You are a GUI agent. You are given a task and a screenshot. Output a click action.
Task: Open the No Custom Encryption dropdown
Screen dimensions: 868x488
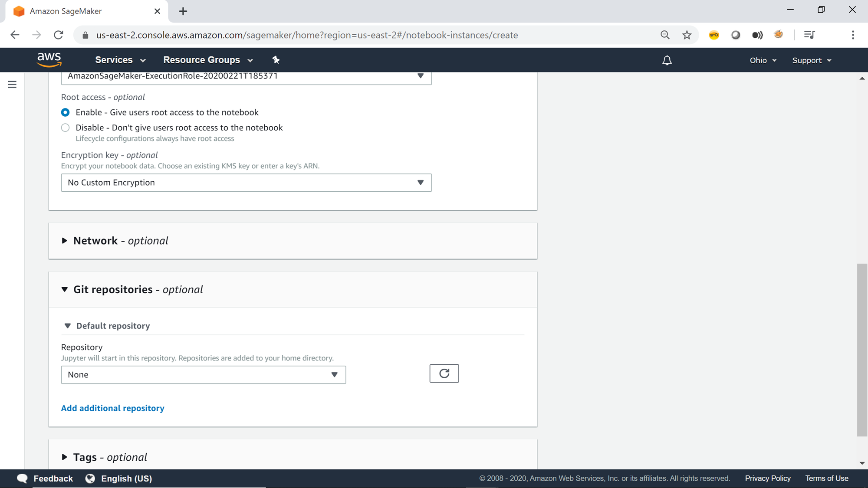tap(246, 183)
